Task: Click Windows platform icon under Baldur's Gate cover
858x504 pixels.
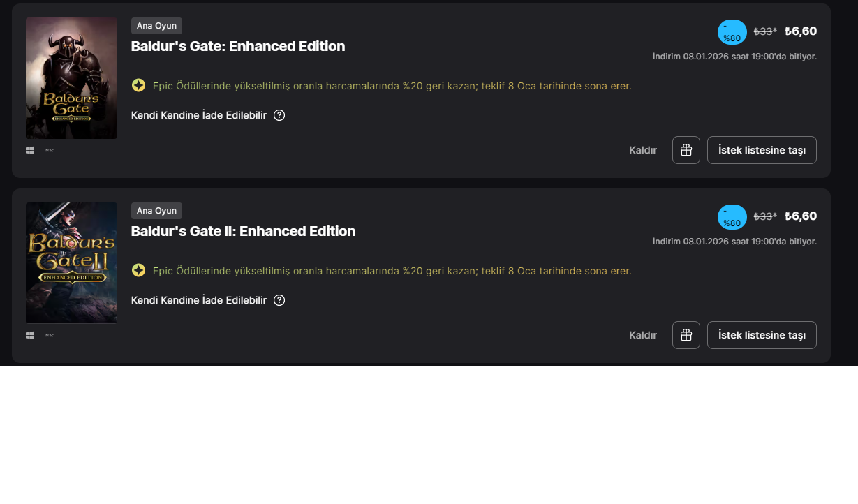Action: pos(30,150)
